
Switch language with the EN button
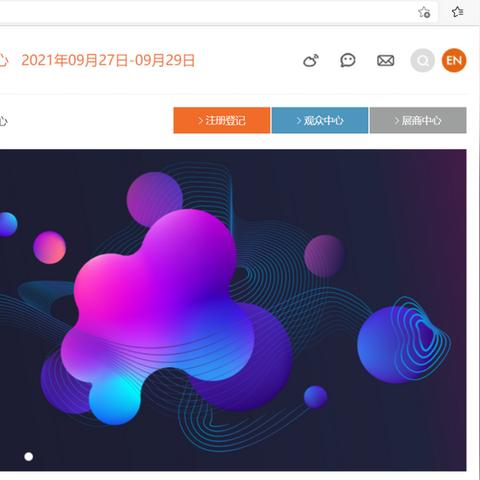tap(454, 60)
